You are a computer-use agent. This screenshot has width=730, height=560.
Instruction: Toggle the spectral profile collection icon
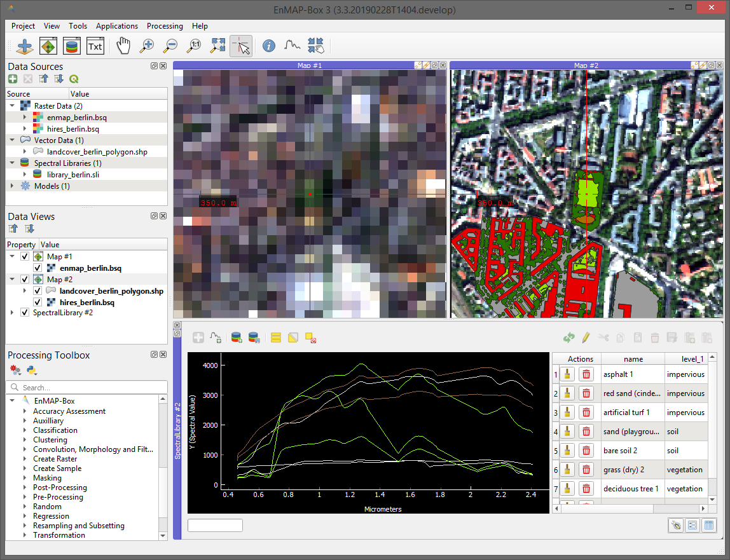(x=292, y=46)
